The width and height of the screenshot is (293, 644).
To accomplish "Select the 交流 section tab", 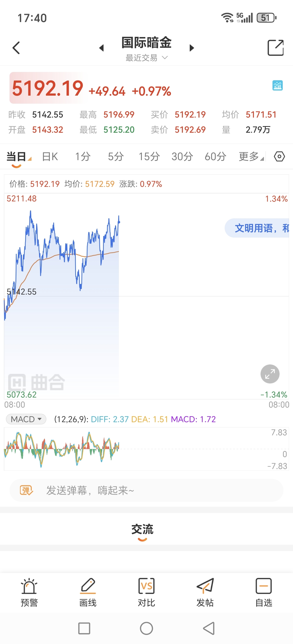I will click(142, 530).
